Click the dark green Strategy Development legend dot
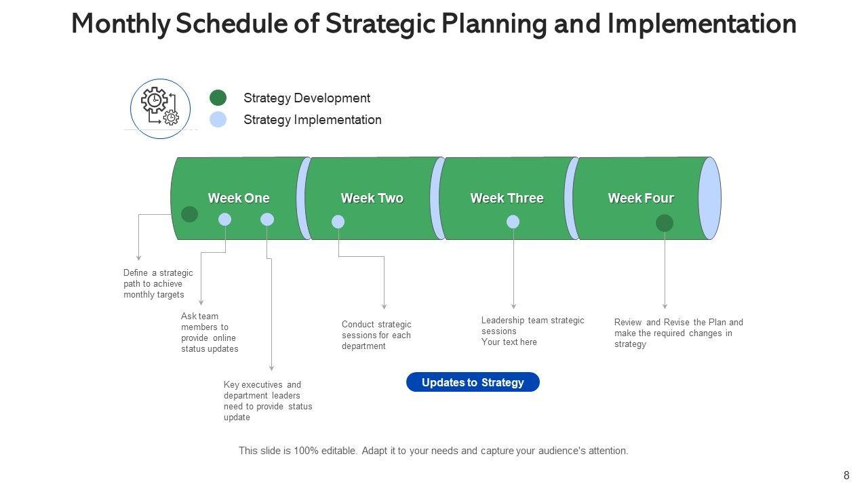The image size is (868, 488). tap(218, 98)
